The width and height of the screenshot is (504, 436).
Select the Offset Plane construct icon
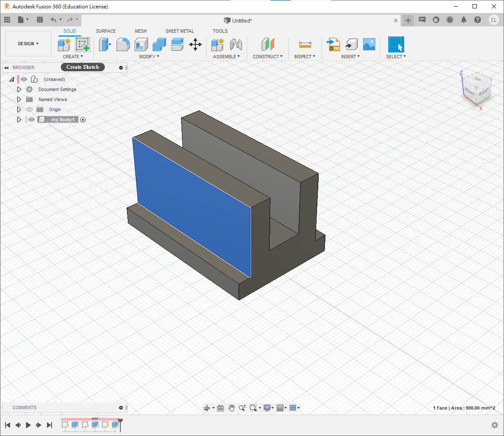(268, 44)
